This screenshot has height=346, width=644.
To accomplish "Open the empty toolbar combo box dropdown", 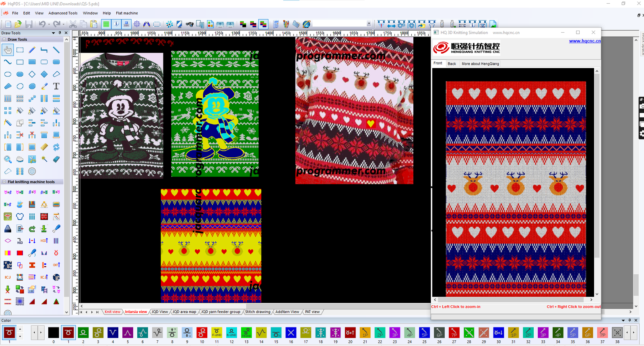I will 369,24.
